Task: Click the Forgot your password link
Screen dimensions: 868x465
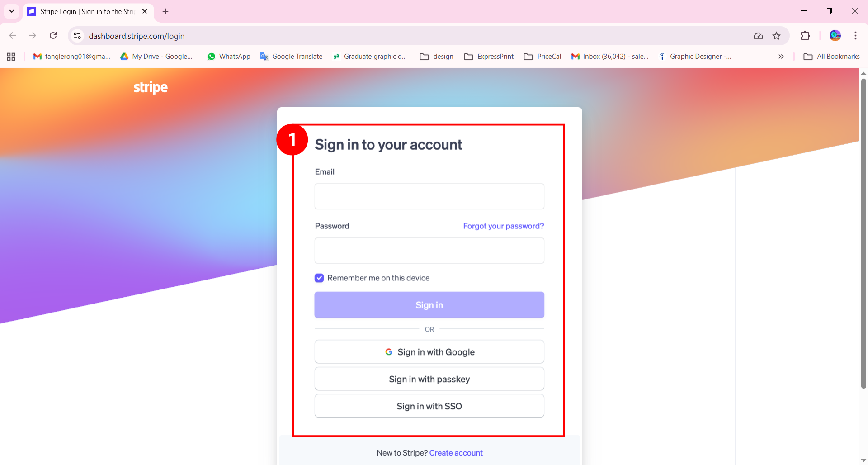Action: [x=503, y=226]
